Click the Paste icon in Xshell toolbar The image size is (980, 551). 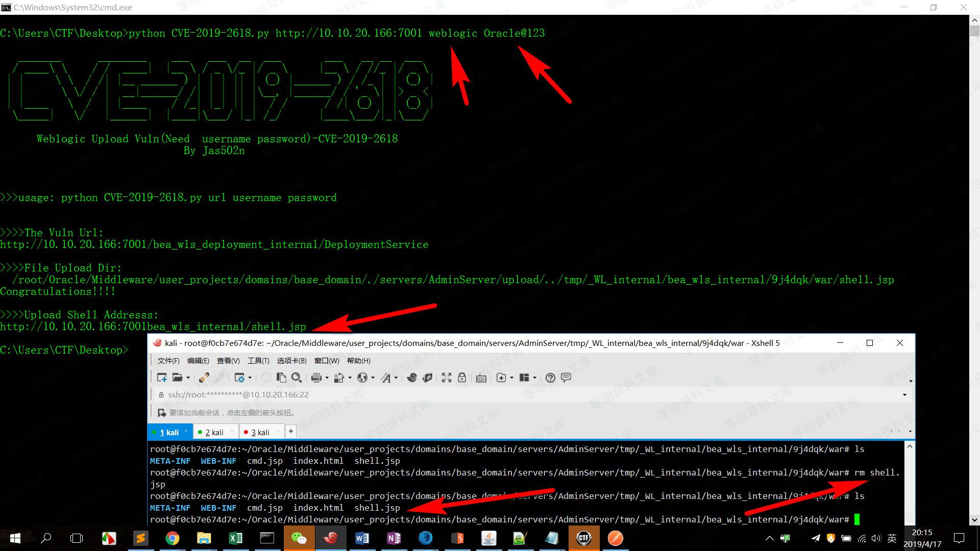[281, 378]
